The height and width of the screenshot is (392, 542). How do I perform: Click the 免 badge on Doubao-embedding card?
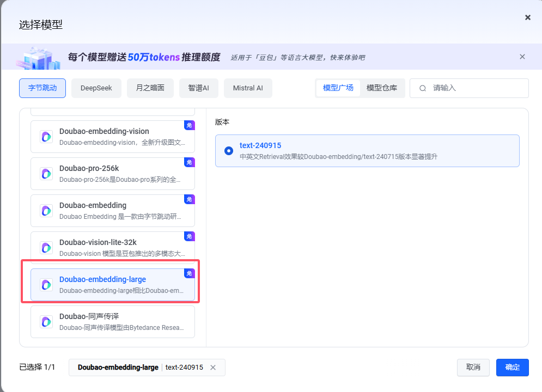[190, 199]
